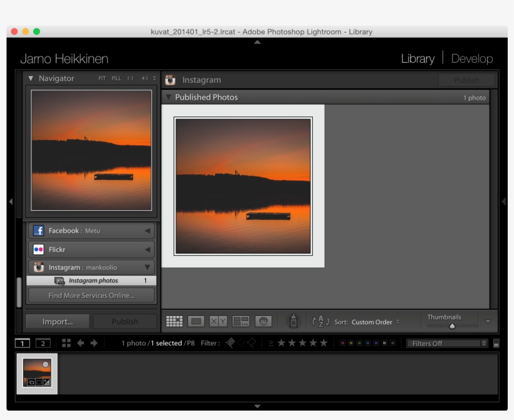Open Compare view
The image size is (514, 420).
click(219, 321)
